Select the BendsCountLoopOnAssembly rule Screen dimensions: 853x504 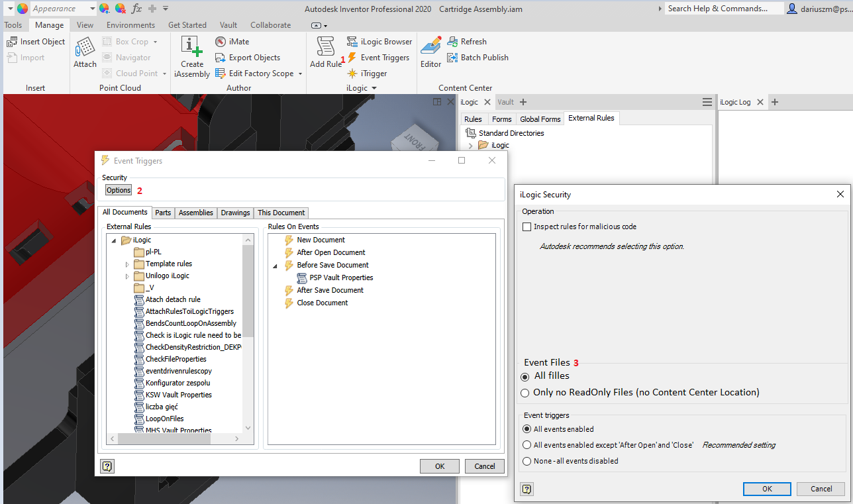point(185,323)
